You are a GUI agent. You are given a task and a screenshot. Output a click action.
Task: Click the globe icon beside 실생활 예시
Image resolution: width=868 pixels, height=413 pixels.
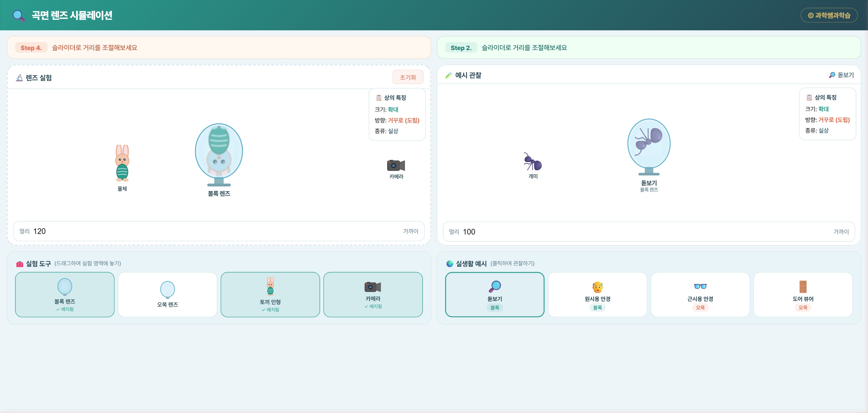450,264
